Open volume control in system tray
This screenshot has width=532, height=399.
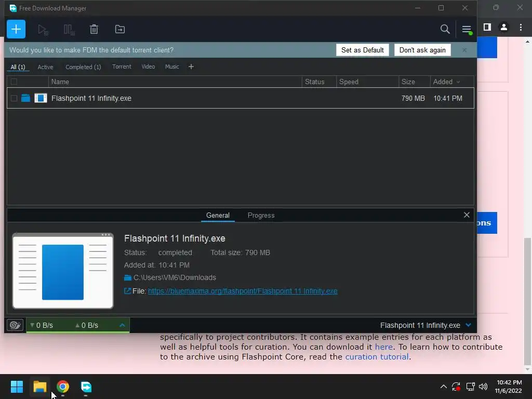coord(483,387)
